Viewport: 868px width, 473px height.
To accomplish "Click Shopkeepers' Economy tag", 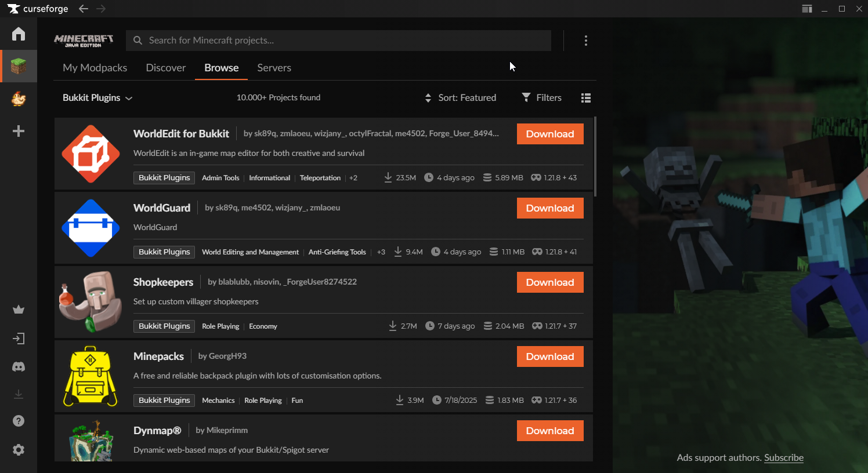I will point(263,326).
